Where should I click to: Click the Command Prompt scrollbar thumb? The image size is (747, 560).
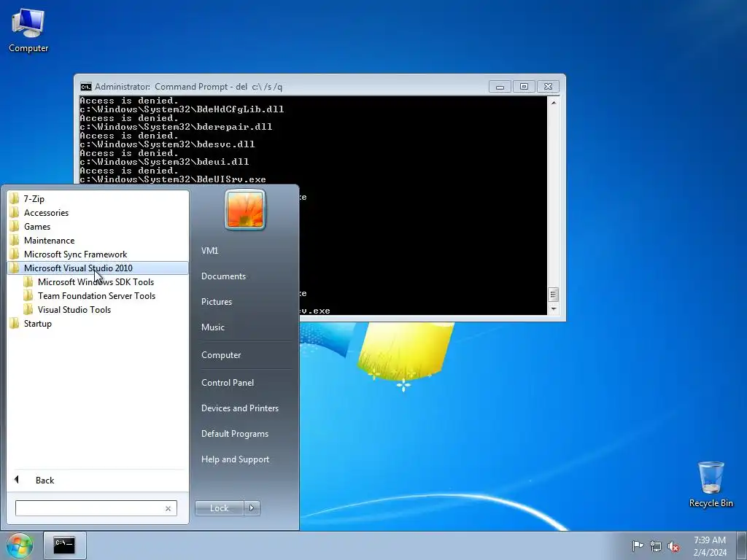click(x=553, y=295)
